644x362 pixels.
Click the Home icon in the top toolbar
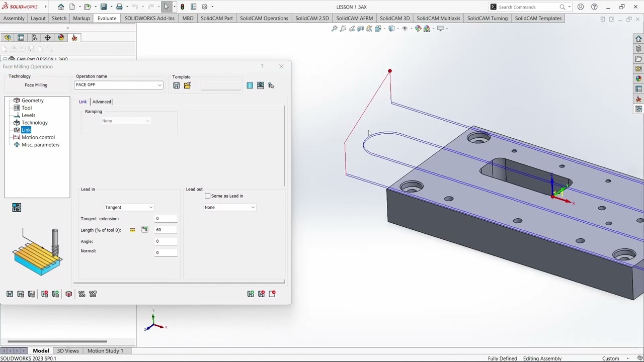click(x=61, y=7)
